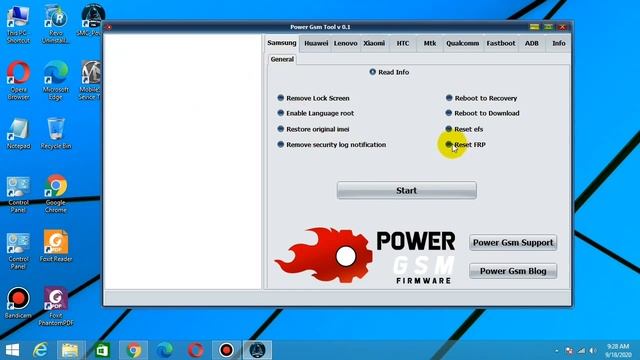Open File Explorer from taskbar

pyautogui.click(x=70, y=350)
